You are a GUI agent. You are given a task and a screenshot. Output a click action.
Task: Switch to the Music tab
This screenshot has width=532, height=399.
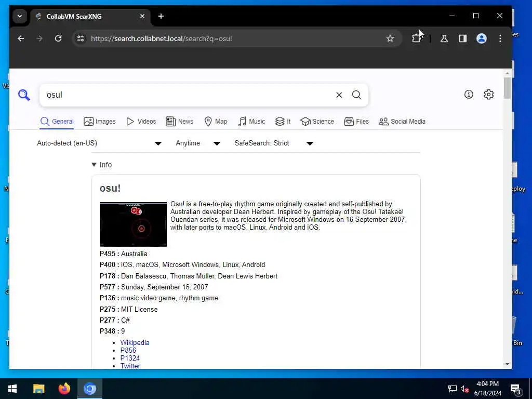click(x=251, y=122)
